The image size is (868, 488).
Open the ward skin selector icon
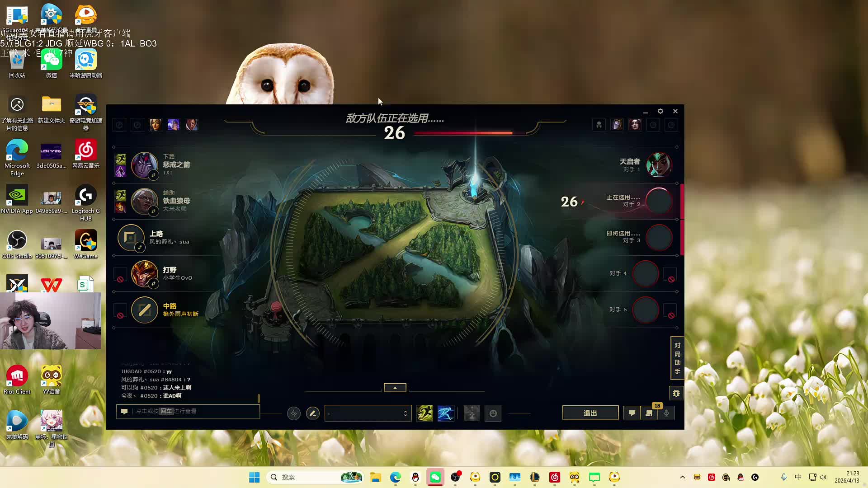472,413
